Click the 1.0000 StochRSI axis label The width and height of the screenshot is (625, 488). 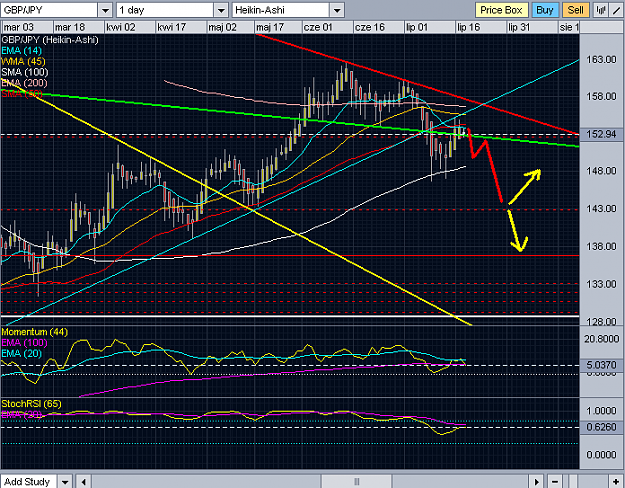(601, 411)
